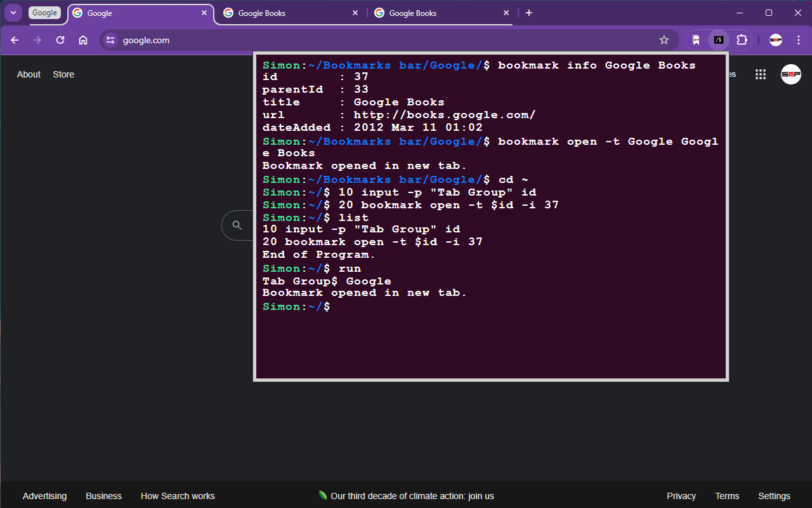Image resolution: width=812 pixels, height=508 pixels.
Task: View site information for google.com
Action: (x=110, y=40)
